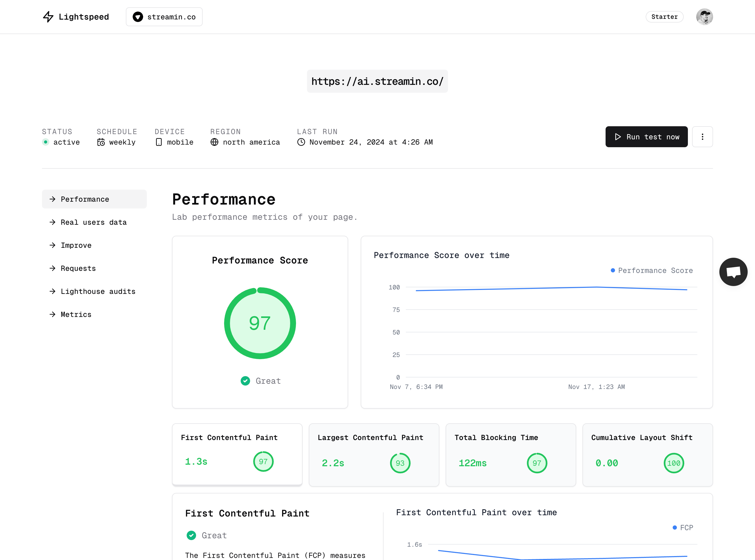Click the https://ai.streamin.co/ URL
Image resolution: width=755 pixels, height=560 pixels.
click(377, 81)
